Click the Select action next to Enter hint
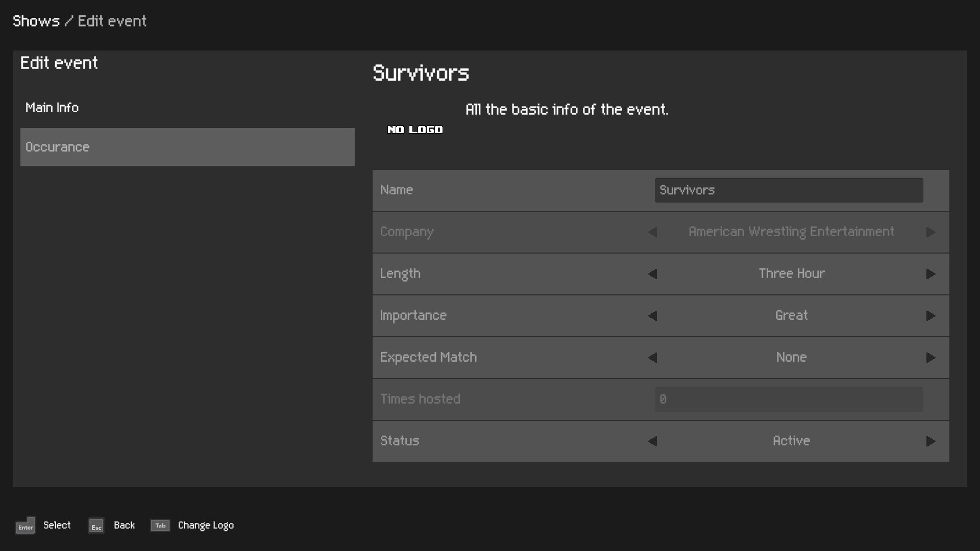 56,525
